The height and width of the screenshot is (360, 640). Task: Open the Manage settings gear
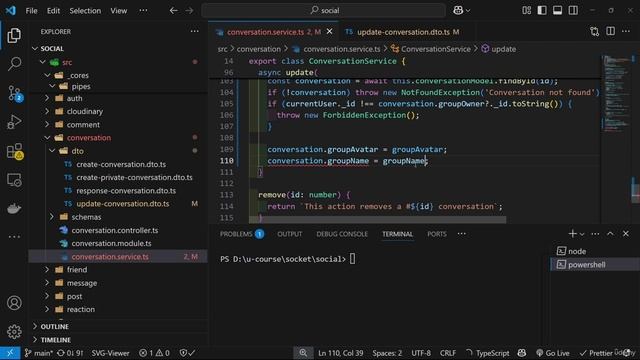14,332
